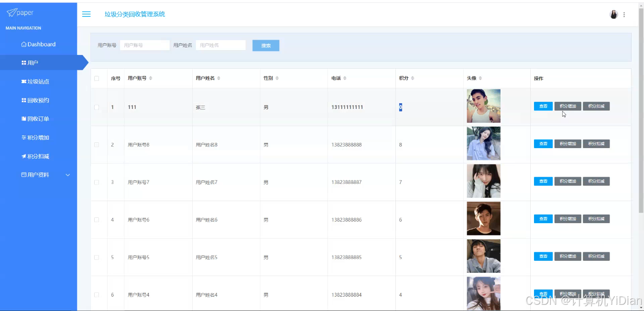Click the 垃圾分类回收管理系统 title

coord(135,14)
